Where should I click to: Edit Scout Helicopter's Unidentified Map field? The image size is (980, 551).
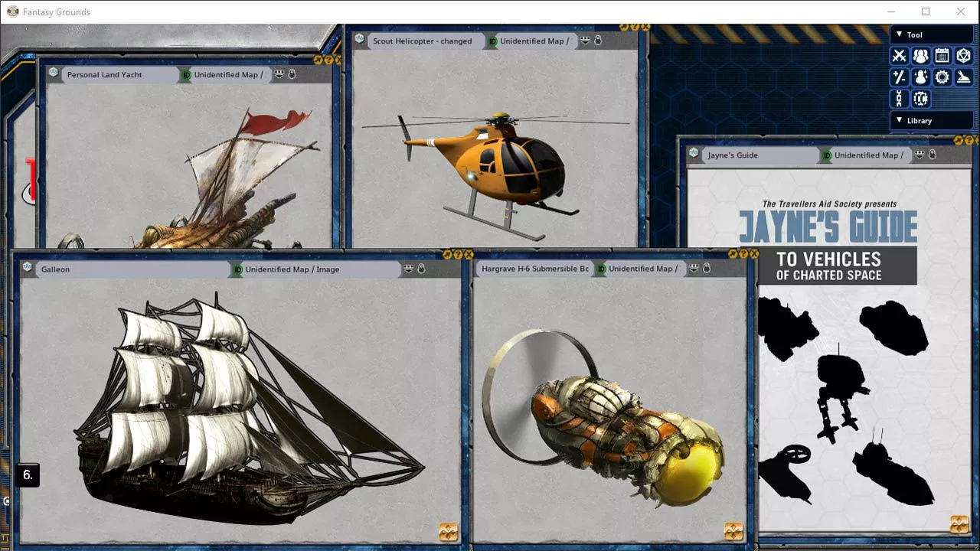(x=536, y=41)
